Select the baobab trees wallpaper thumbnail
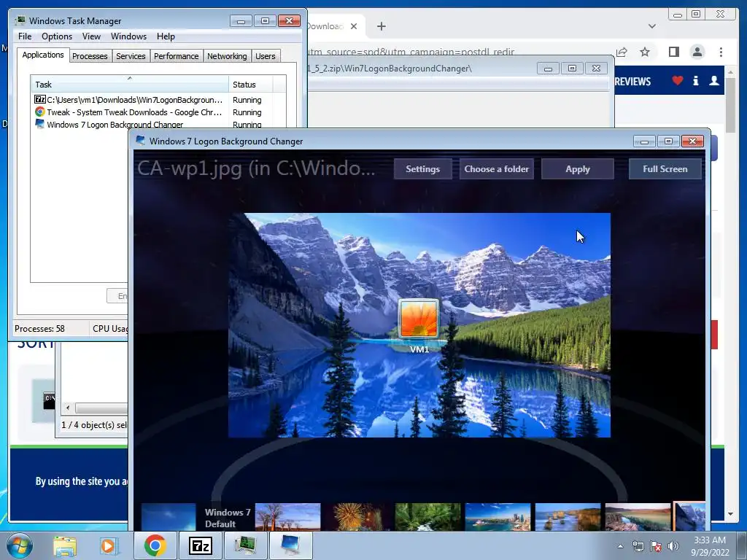This screenshot has width=747, height=560. [x=287, y=517]
